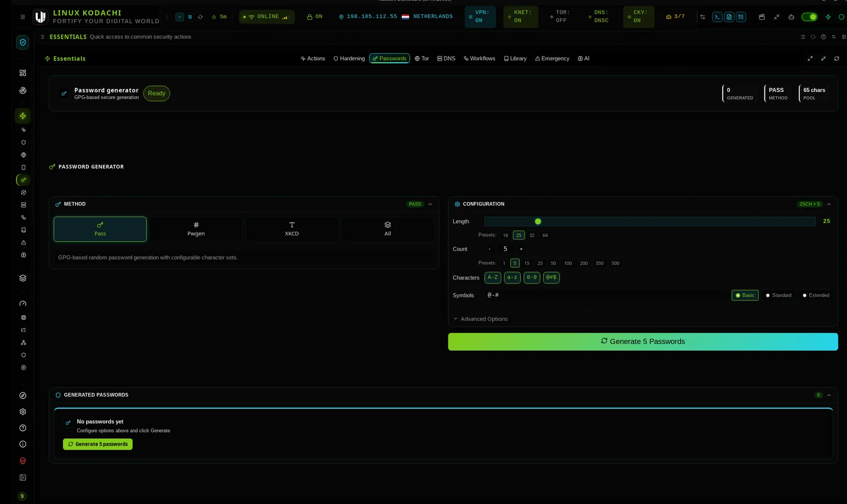Open the info circle icon in sidebar
The width and height of the screenshot is (847, 504).
[x=23, y=445]
